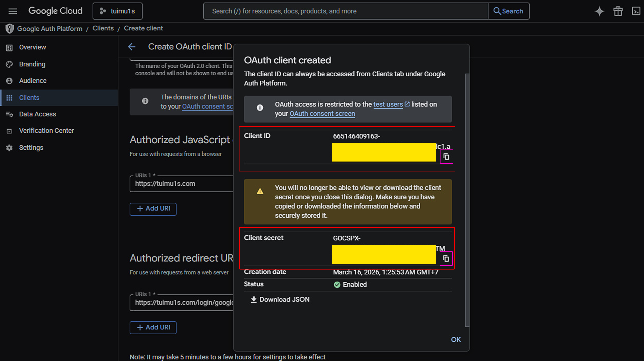This screenshot has height=361, width=644.
Task: Click the Google Auth Platform shield icon
Action: pos(10,29)
